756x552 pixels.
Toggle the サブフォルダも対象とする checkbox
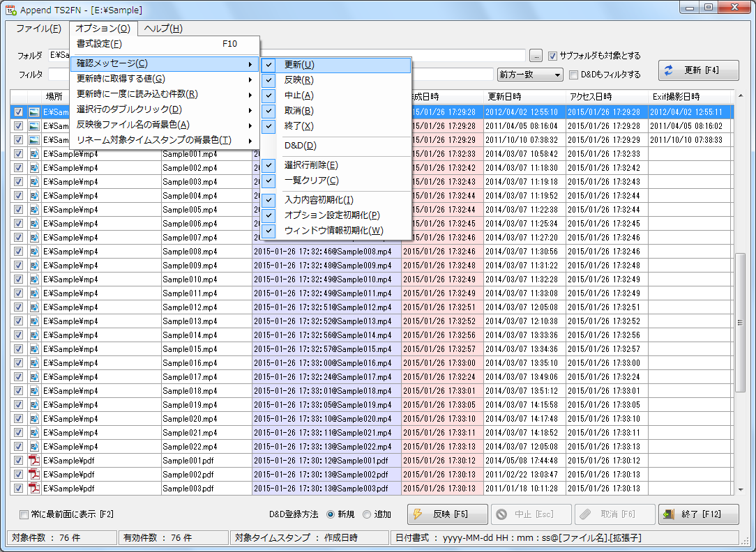coord(553,56)
